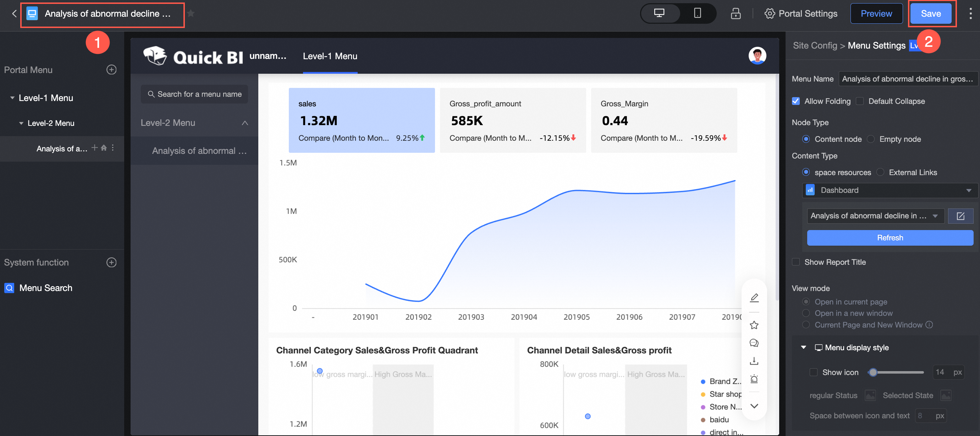Click the Save button
Viewport: 980px width, 436px height.
[930, 14]
